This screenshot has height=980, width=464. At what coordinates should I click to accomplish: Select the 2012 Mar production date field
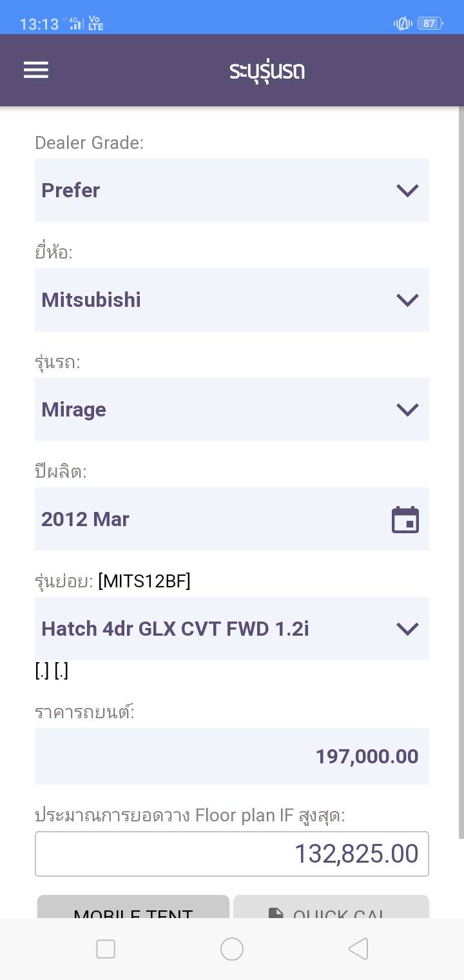pyautogui.click(x=213, y=519)
